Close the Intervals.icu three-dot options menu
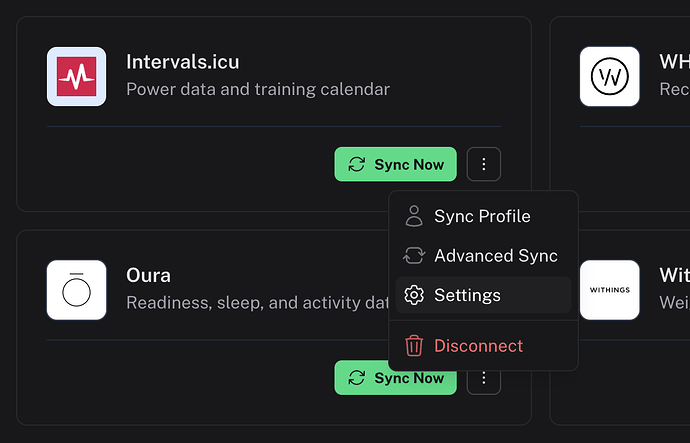This screenshot has width=690, height=443. tap(484, 165)
